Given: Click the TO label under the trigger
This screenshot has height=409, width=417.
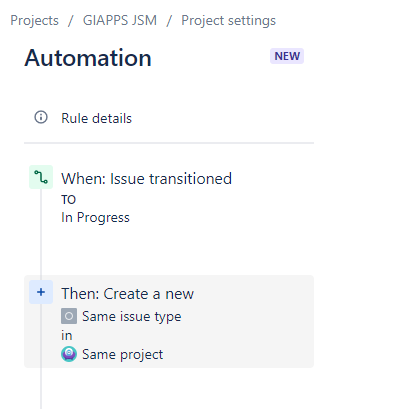Looking at the screenshot, I should coord(68,200).
